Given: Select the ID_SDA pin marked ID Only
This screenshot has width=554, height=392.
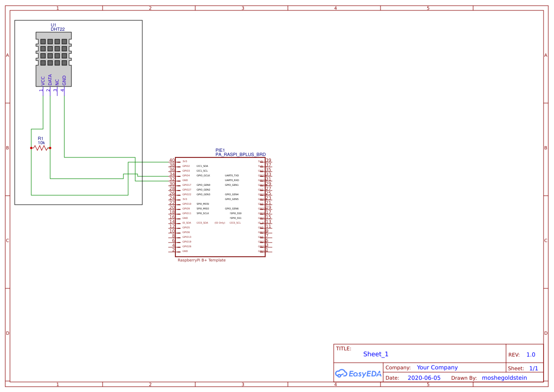Looking at the screenshot, I should point(188,223).
